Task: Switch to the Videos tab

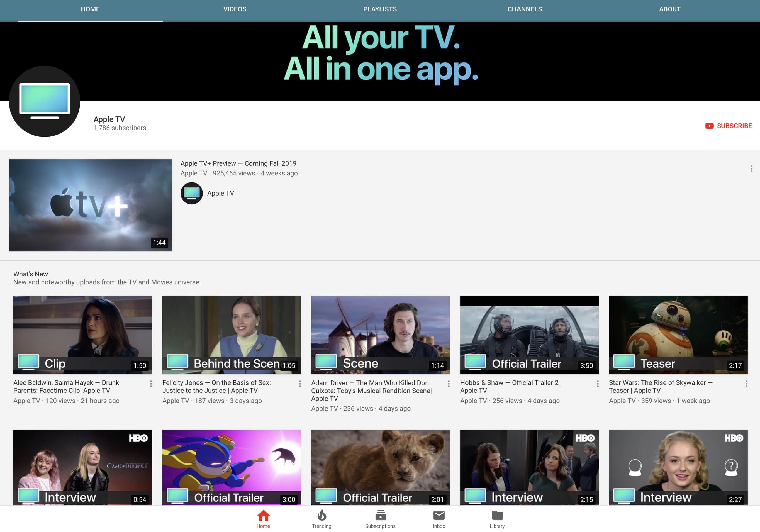Action: (235, 9)
